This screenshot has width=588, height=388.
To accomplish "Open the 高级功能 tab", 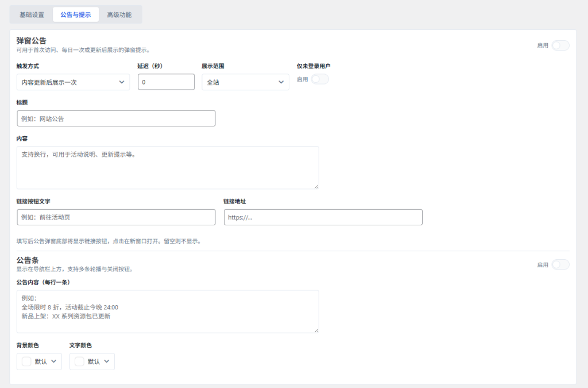I will tap(119, 15).
